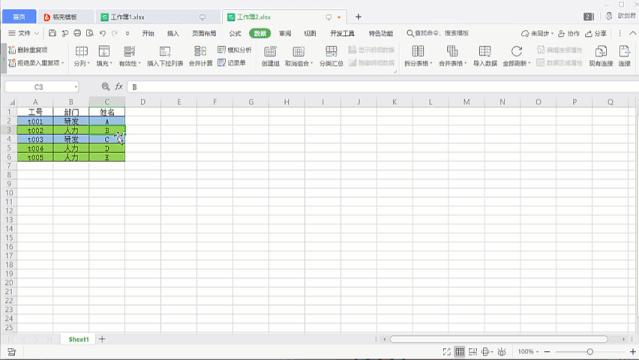Select the header cell 工号
The width and height of the screenshot is (639, 360).
pos(35,112)
